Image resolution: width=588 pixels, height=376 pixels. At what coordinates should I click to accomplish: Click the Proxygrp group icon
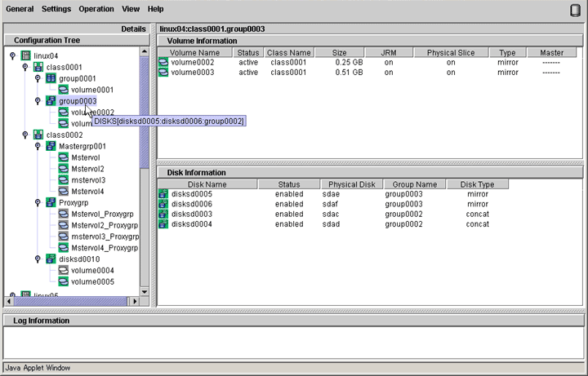(x=51, y=202)
